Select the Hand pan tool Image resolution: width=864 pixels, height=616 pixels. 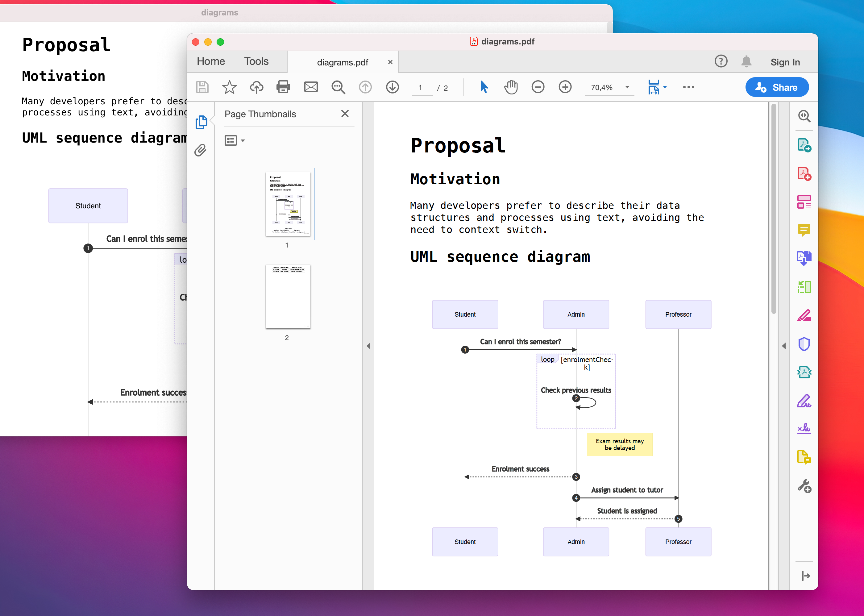tap(510, 87)
